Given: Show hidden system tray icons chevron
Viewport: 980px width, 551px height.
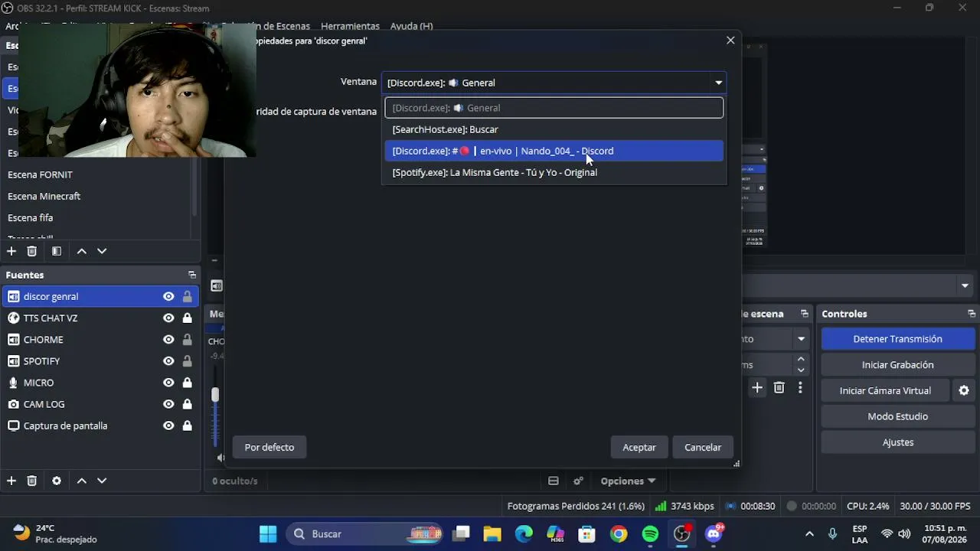Looking at the screenshot, I should pos(809,534).
